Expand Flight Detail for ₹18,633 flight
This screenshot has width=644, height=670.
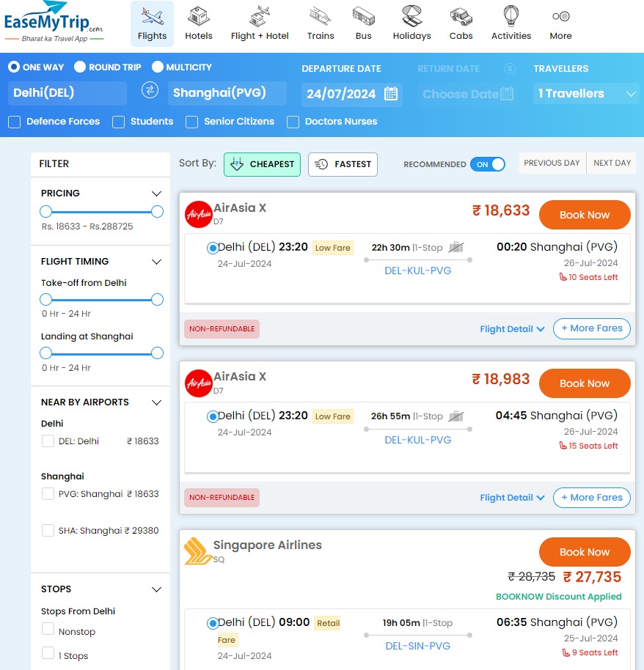click(512, 329)
